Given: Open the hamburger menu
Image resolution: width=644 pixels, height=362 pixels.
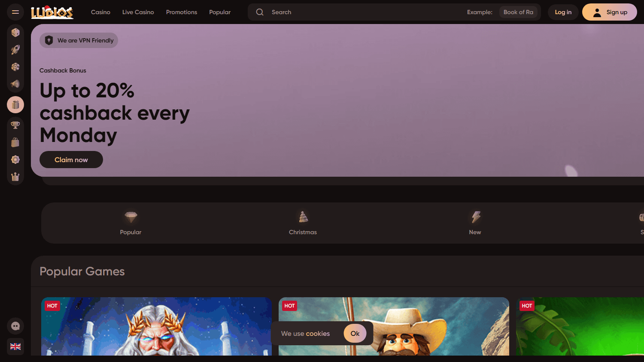Looking at the screenshot, I should [15, 12].
